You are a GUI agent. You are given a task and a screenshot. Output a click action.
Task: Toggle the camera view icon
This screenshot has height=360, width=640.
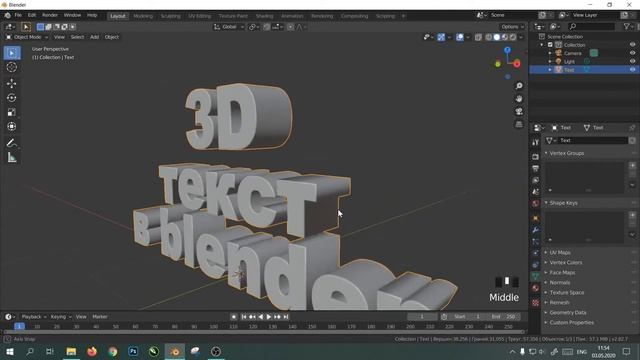point(519,111)
